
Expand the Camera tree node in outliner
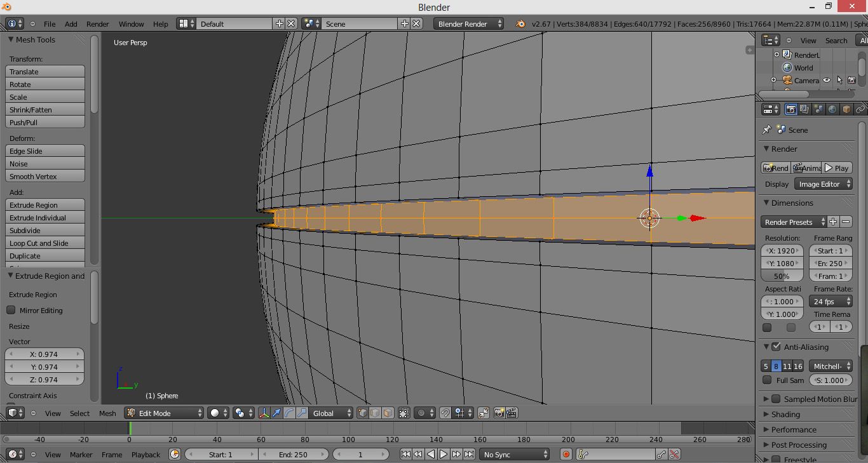click(773, 80)
